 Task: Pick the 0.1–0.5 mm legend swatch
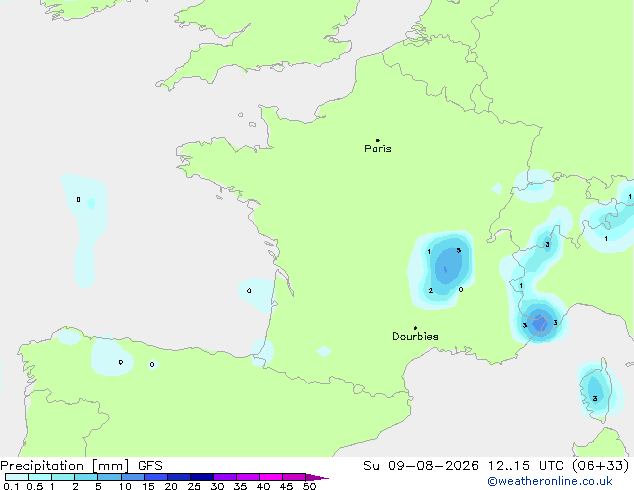coord(17,477)
